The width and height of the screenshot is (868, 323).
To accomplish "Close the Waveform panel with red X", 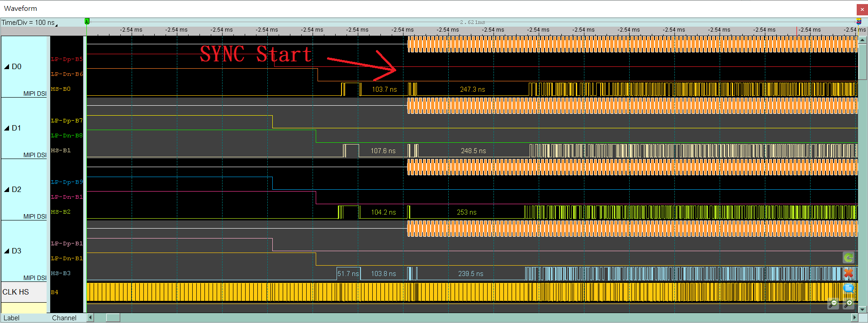I will point(862,9).
